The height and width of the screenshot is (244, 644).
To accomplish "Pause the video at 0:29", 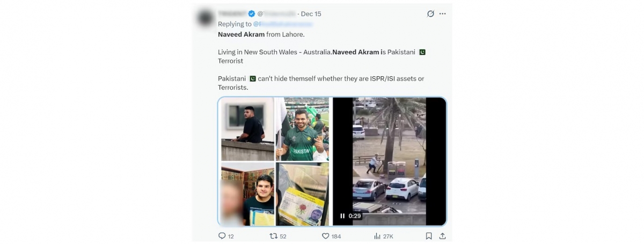I will (x=342, y=216).
